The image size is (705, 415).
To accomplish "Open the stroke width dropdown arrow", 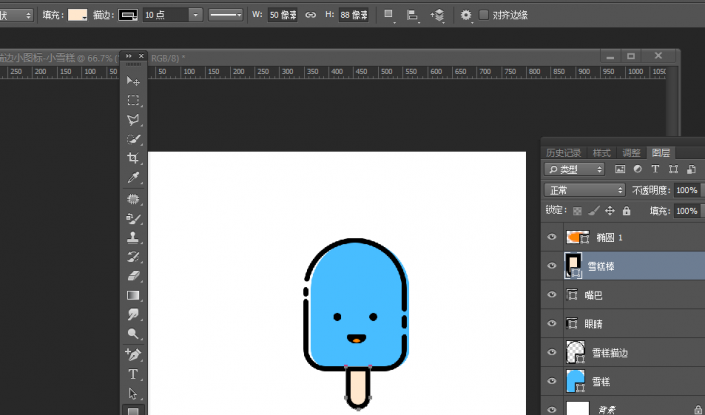I will click(195, 15).
